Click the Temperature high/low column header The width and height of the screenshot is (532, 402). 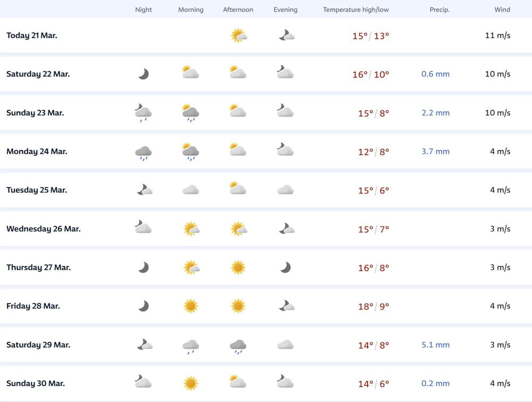click(356, 10)
